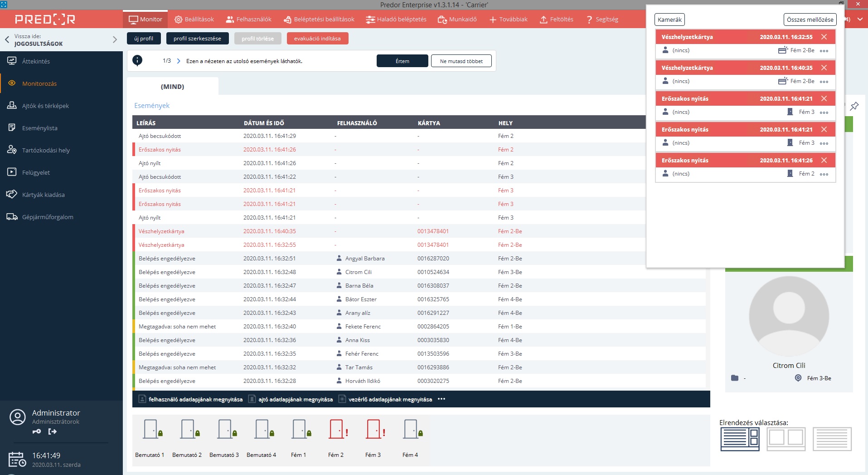This screenshot has height=475, width=868.
Task: Click the pin icon beside the alert panel
Action: [854, 106]
